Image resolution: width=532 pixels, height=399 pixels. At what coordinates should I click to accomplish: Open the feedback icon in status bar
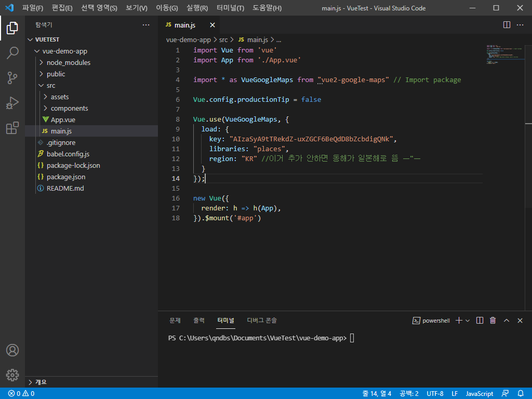pos(505,394)
